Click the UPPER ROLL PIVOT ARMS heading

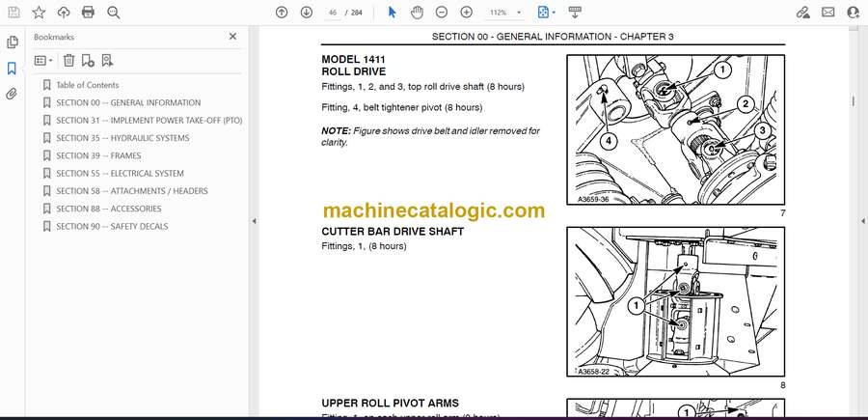point(390,404)
